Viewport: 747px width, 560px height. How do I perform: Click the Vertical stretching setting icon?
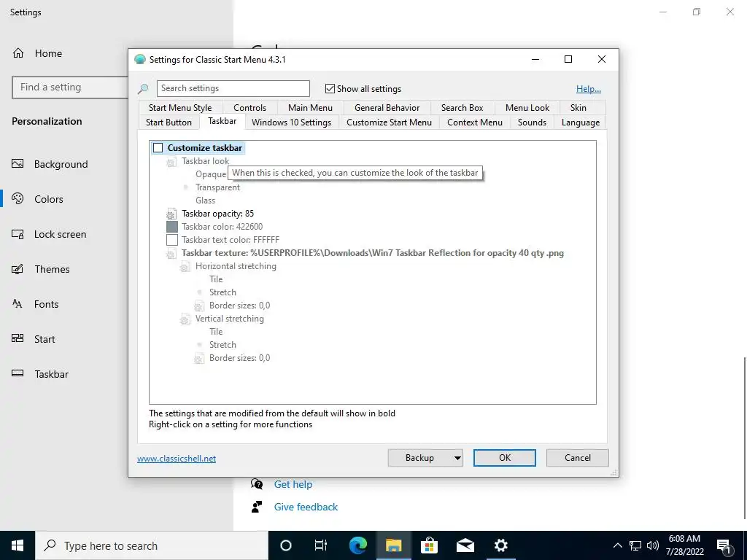[x=185, y=319]
